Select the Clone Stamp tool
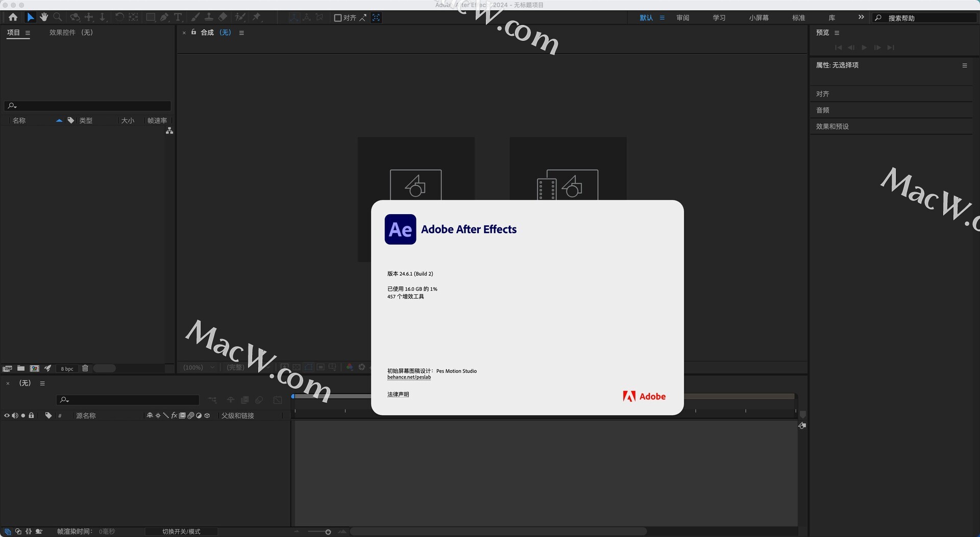 (209, 17)
